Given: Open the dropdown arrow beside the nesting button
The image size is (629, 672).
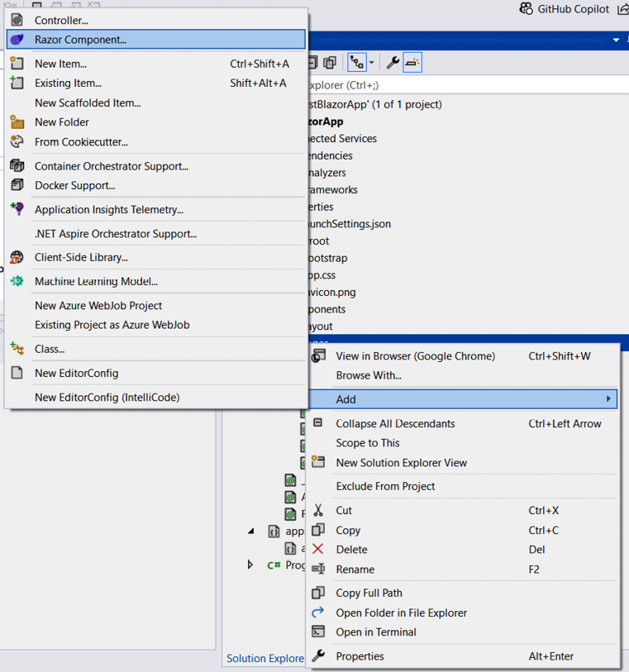Looking at the screenshot, I should 371,63.
